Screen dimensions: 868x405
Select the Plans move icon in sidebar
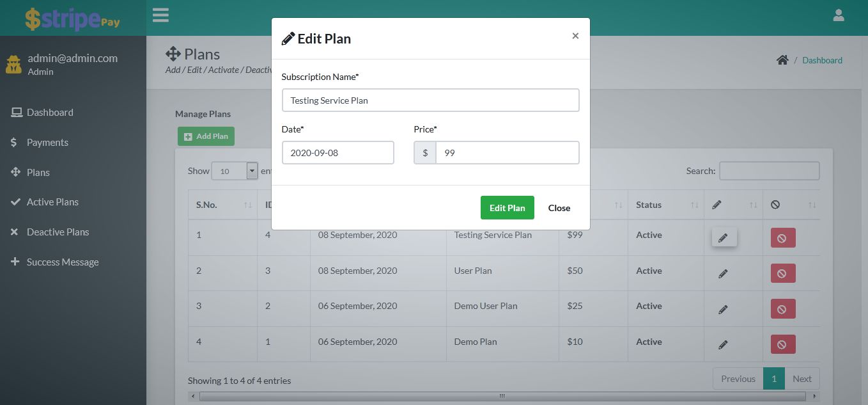16,171
